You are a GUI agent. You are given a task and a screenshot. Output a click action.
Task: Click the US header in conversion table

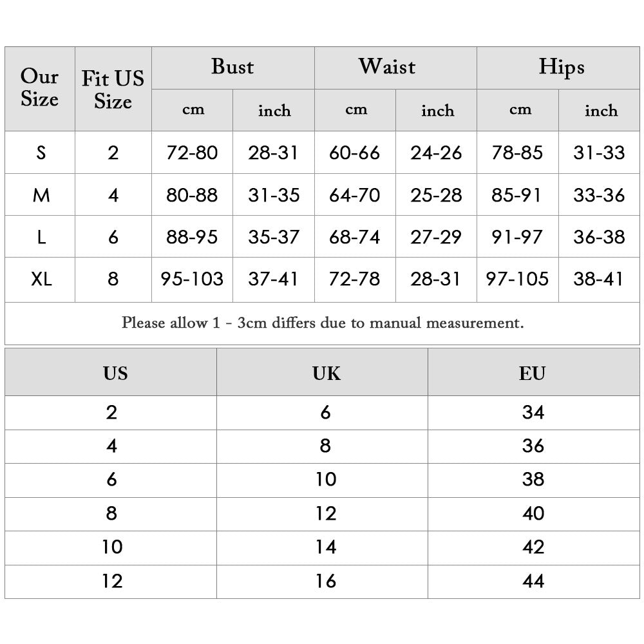pos(115,373)
